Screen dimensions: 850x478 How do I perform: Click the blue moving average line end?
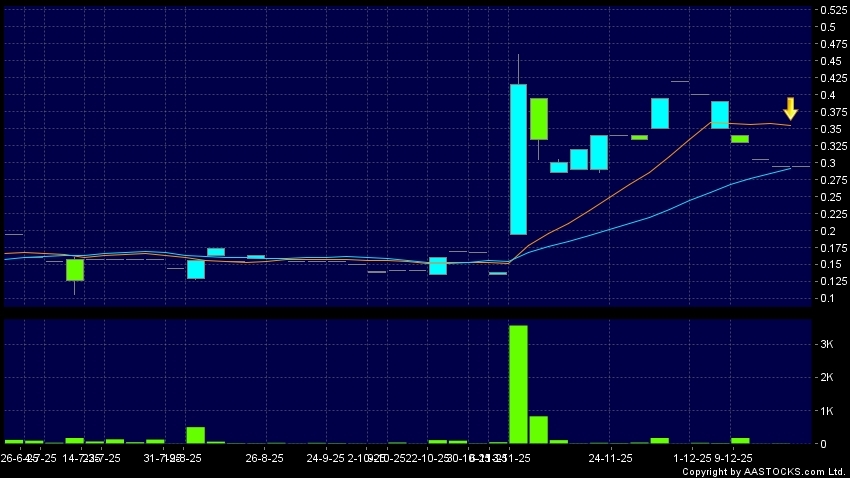tap(791, 168)
